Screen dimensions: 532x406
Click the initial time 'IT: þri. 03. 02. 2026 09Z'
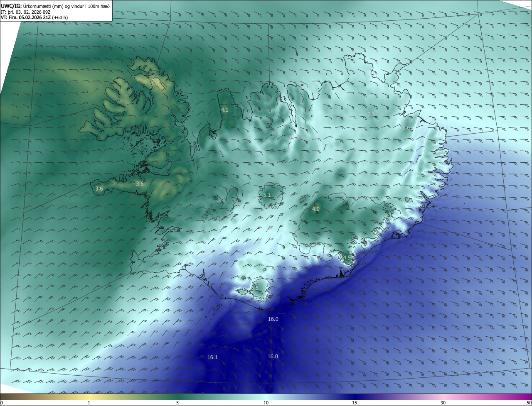(x=26, y=12)
